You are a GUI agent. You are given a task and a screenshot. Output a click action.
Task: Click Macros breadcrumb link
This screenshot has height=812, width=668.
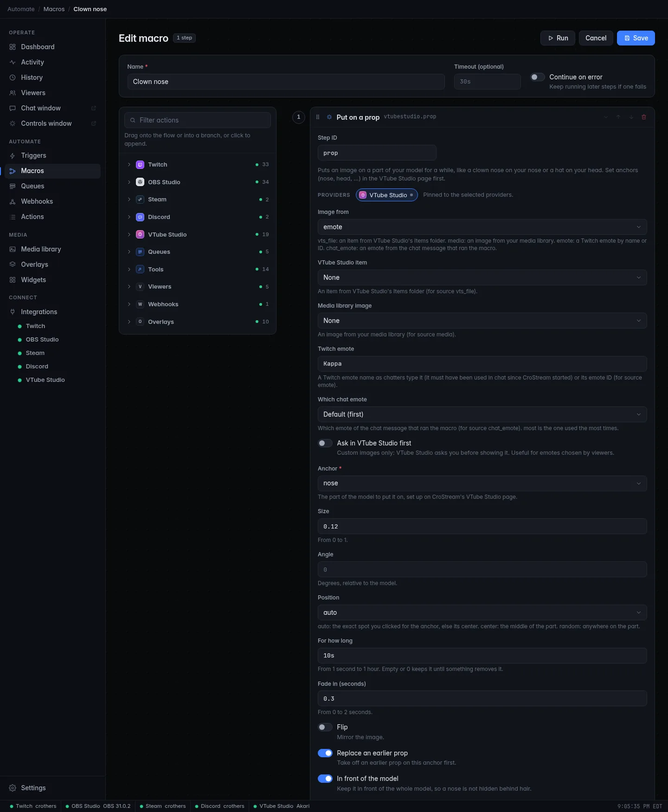click(x=54, y=9)
